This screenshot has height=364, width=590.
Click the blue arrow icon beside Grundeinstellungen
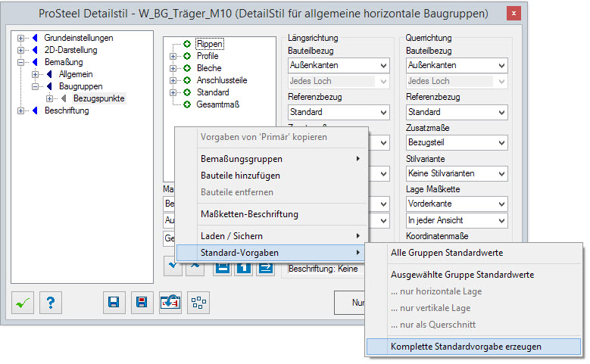(x=36, y=38)
